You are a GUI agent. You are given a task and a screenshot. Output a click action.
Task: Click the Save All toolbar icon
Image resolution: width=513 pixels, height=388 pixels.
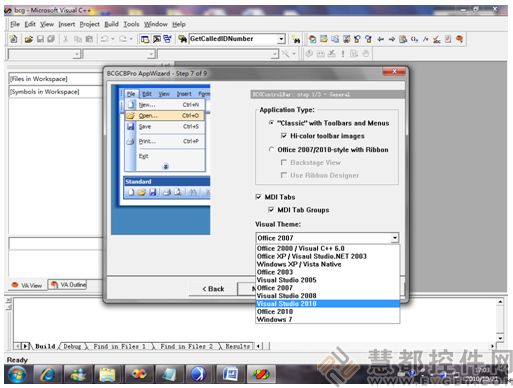[51, 39]
